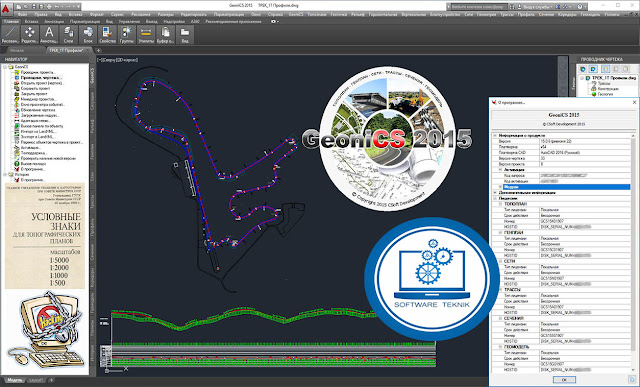Switch to the Layout1 tab at bottom
640x387 pixels.
point(36,380)
